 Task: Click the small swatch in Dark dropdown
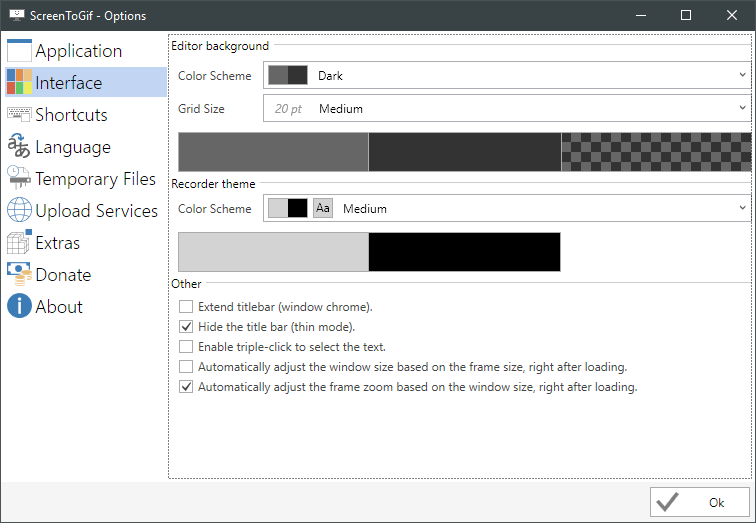click(288, 75)
